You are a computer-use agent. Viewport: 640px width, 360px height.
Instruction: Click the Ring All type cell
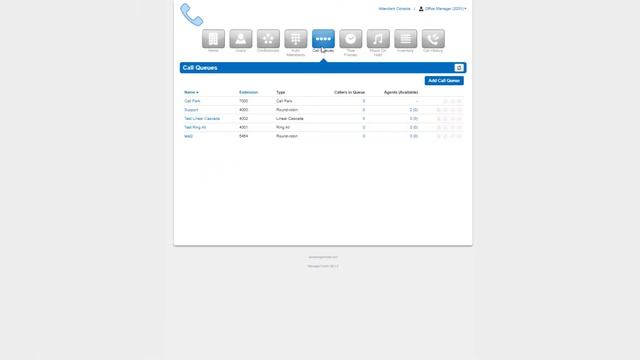point(283,127)
